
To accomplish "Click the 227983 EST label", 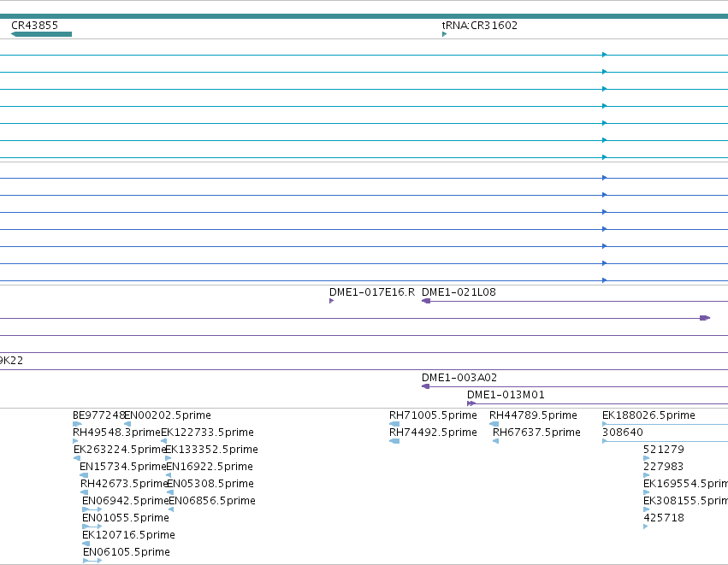I will coord(664,466).
